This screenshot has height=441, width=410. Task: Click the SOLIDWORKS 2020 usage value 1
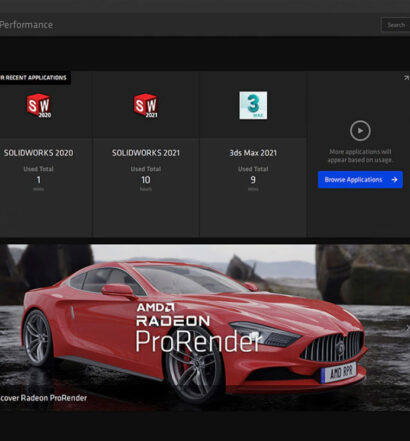pos(39,180)
